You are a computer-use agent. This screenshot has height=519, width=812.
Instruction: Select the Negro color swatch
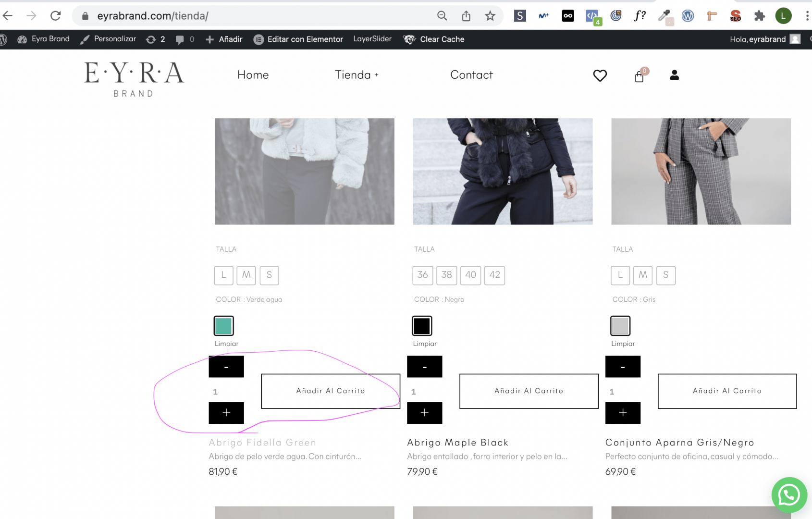click(422, 326)
